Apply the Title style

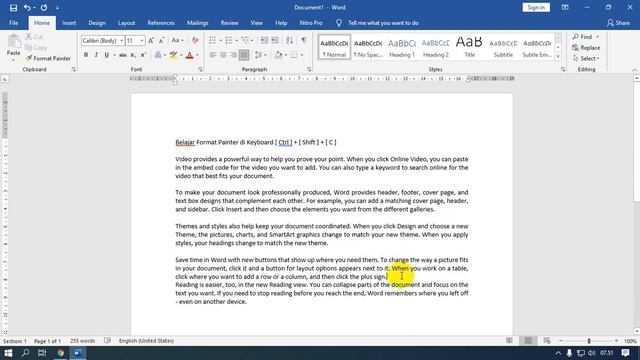tap(469, 47)
